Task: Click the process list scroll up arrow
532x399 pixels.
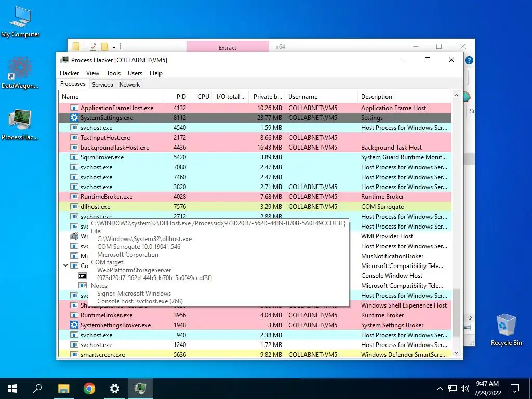Action: coord(456,96)
